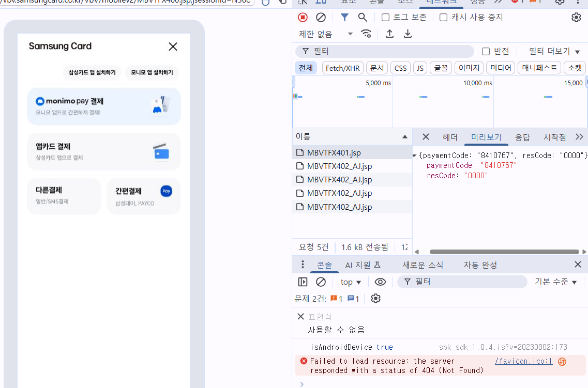Open the 새로운 소식 drawer tab
588x388 pixels.
[423, 265]
